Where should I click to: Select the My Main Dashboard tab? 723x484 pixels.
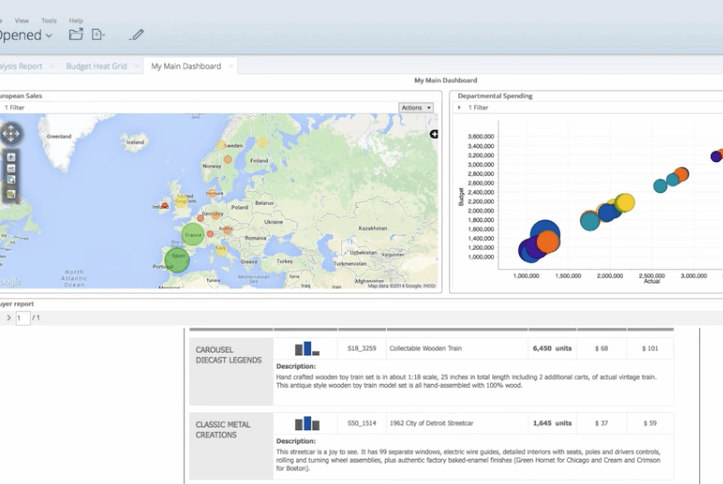(x=186, y=66)
